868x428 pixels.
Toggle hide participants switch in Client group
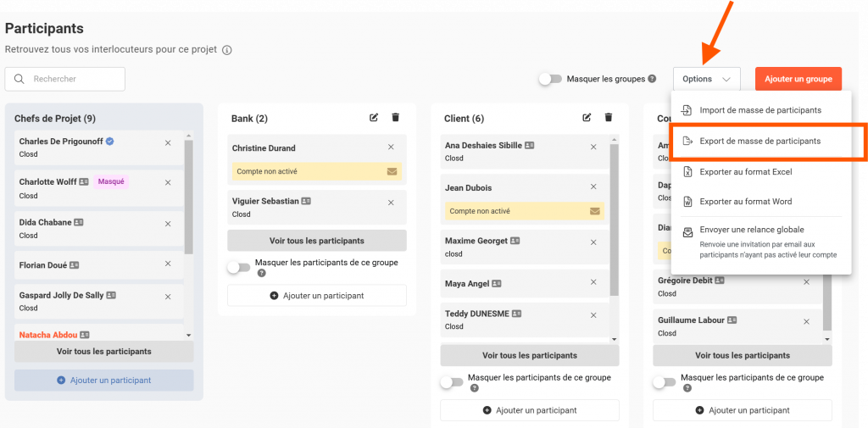click(x=451, y=382)
